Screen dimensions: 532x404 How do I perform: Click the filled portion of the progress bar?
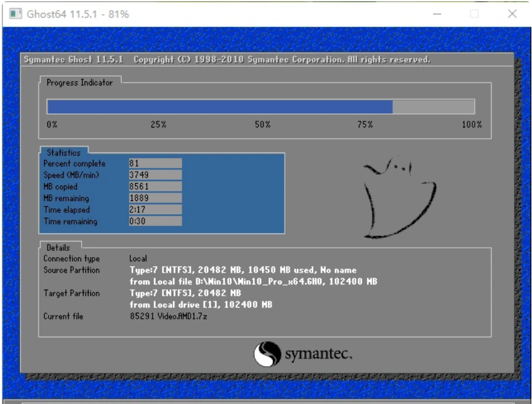[220, 107]
